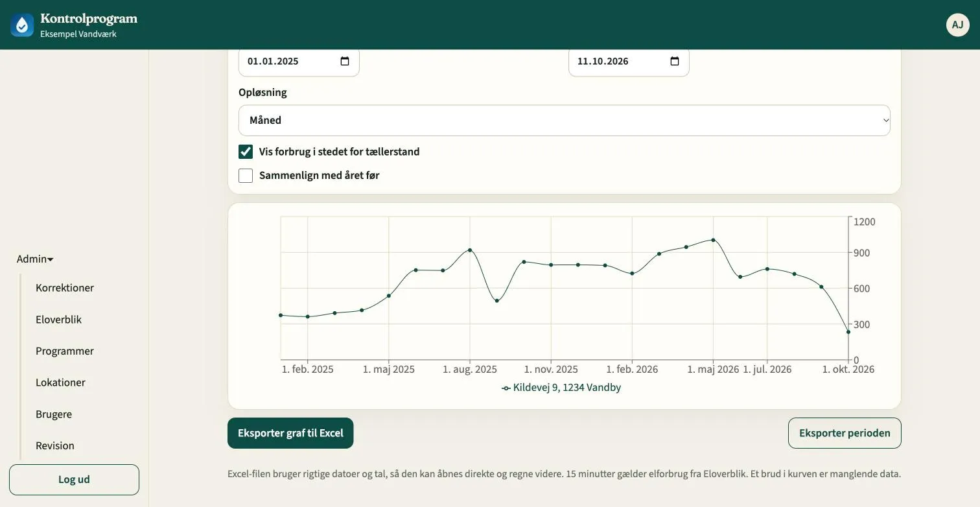Uncheck 'Vis forbrug i stedet for tællerstand'
This screenshot has height=507, width=980.
(246, 152)
